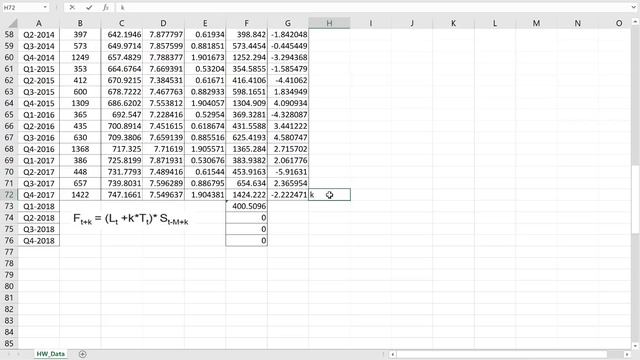Select cell with value 0.882933
640x360 pixels.
pos(205,92)
